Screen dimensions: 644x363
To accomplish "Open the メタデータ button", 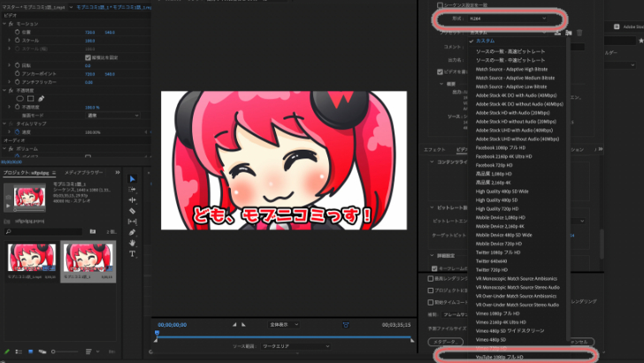I will [446, 342].
